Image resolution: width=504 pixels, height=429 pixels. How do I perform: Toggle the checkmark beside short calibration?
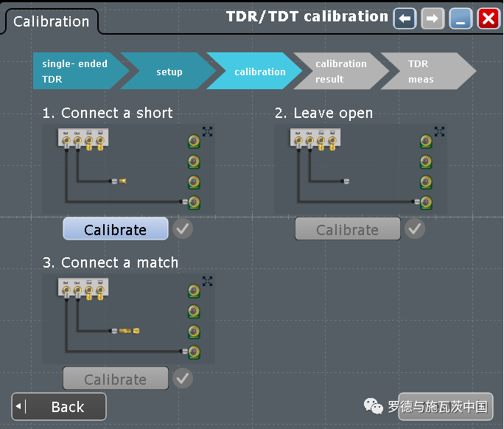183,229
